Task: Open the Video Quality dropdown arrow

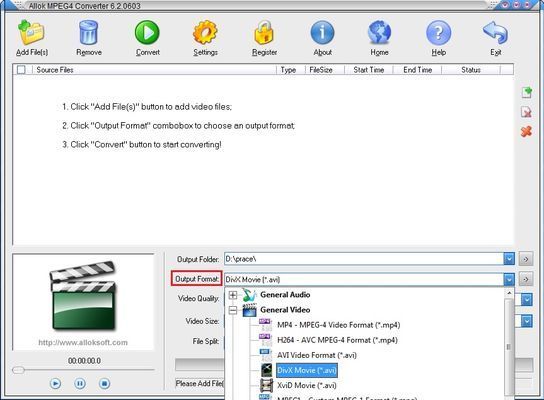Action: (527, 299)
